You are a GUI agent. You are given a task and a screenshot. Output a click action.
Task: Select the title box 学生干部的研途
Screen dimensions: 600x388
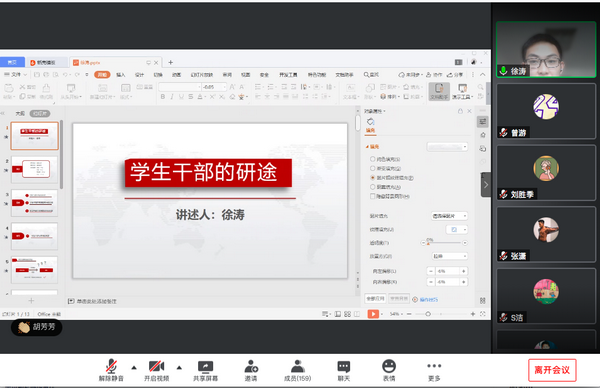tap(208, 173)
